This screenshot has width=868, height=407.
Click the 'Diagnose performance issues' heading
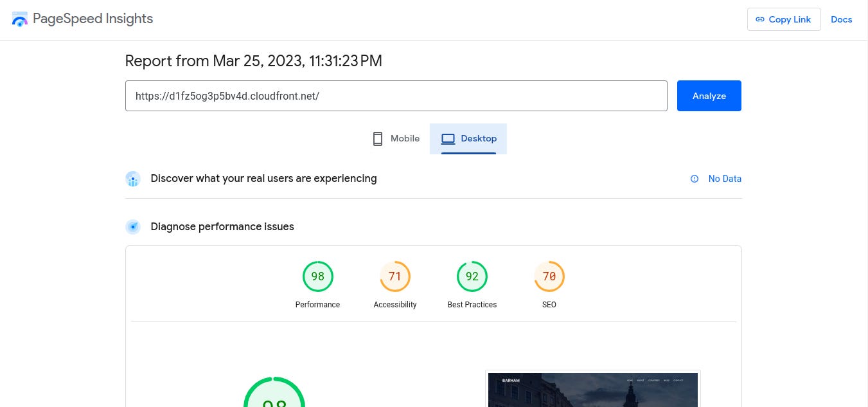pos(222,227)
